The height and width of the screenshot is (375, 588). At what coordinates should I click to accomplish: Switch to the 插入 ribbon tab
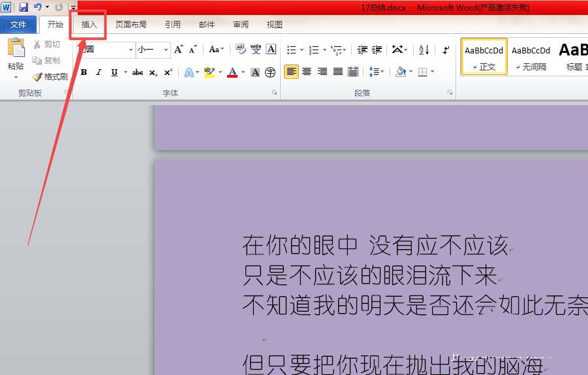pyautogui.click(x=89, y=25)
